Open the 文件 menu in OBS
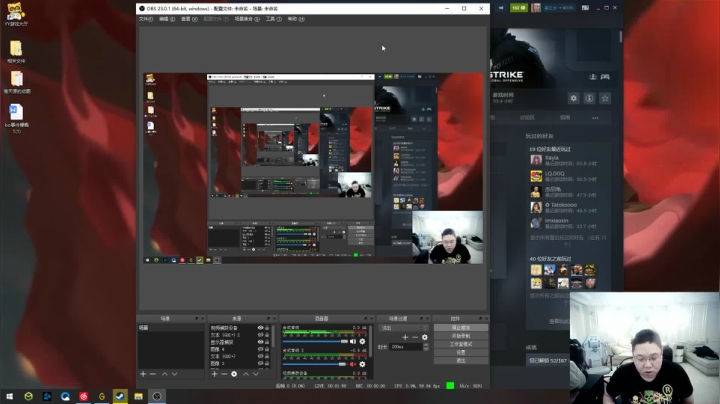This screenshot has height=404, width=720. pos(146,19)
